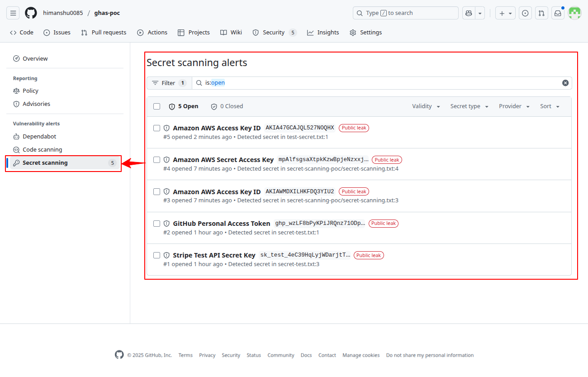Click the green contribution avatar swatch

coord(574,13)
